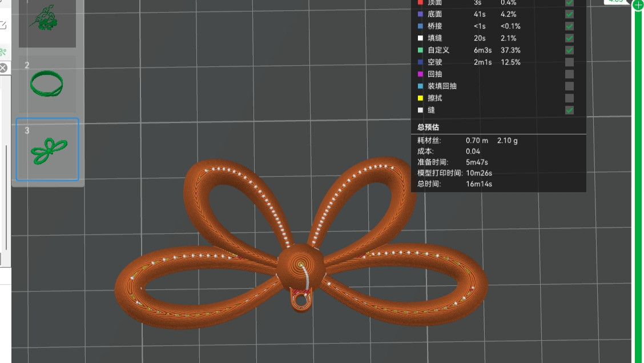Enable the 装填回抽 checkbox
Image resolution: width=644 pixels, height=363 pixels.
[x=569, y=86]
